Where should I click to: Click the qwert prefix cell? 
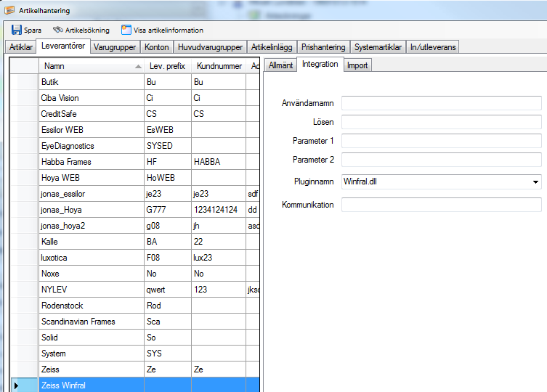(x=168, y=290)
